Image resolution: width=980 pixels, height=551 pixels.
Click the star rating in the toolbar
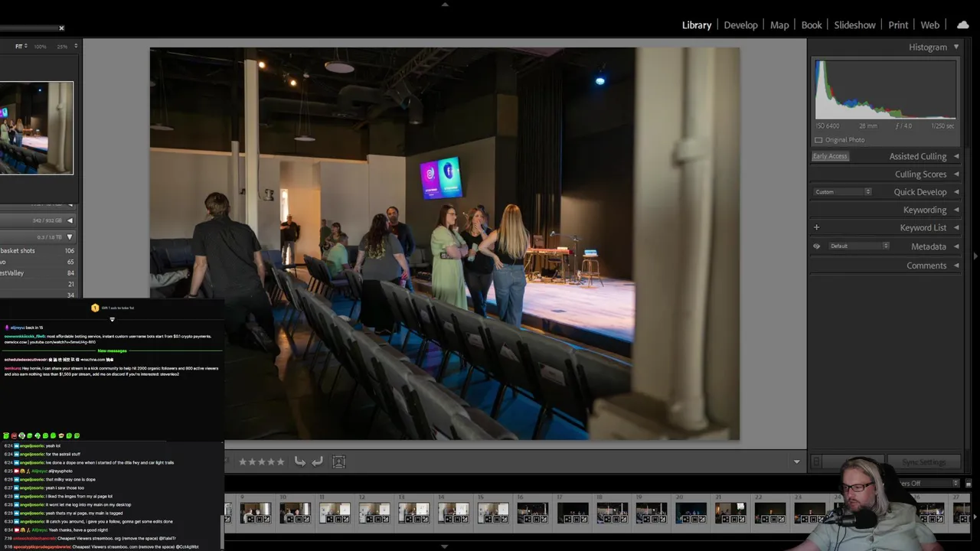(261, 461)
